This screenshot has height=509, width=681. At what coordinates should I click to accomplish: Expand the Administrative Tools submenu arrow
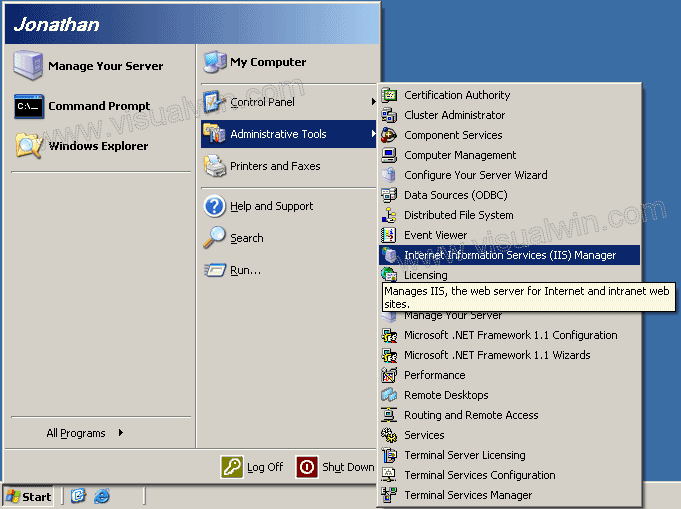373,134
